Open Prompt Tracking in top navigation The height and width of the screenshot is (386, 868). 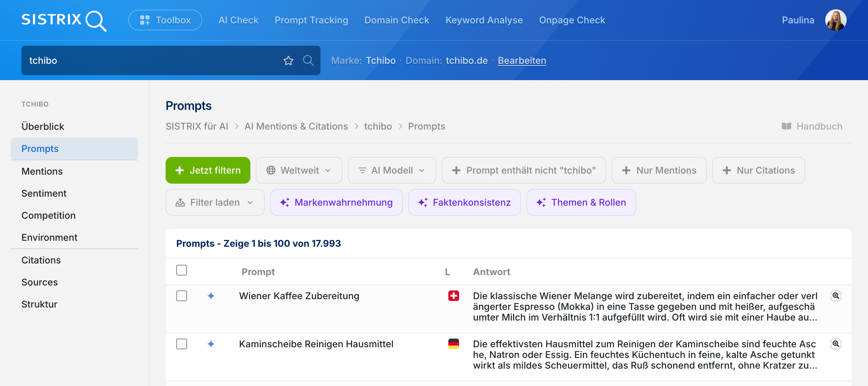click(311, 20)
